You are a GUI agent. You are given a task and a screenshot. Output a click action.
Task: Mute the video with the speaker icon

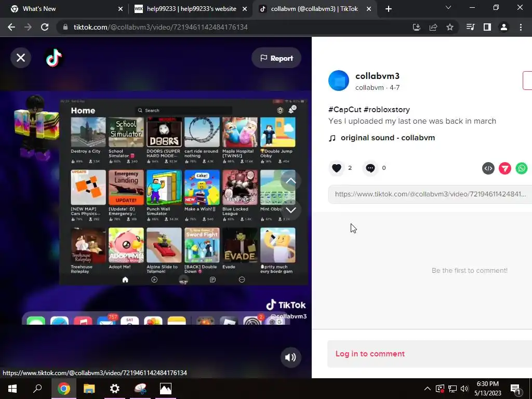[x=290, y=357]
